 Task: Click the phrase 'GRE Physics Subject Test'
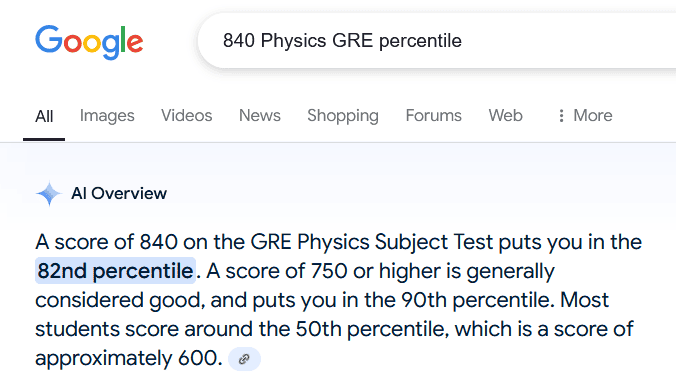click(372, 242)
